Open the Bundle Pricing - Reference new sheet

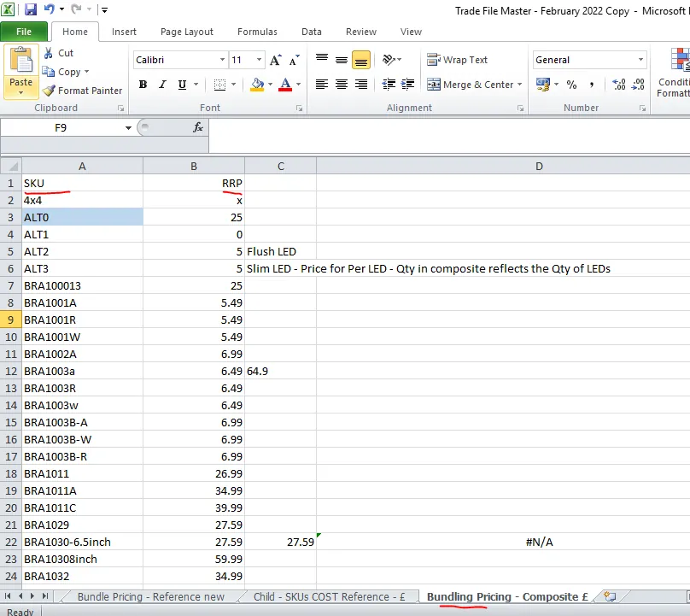[151, 596]
